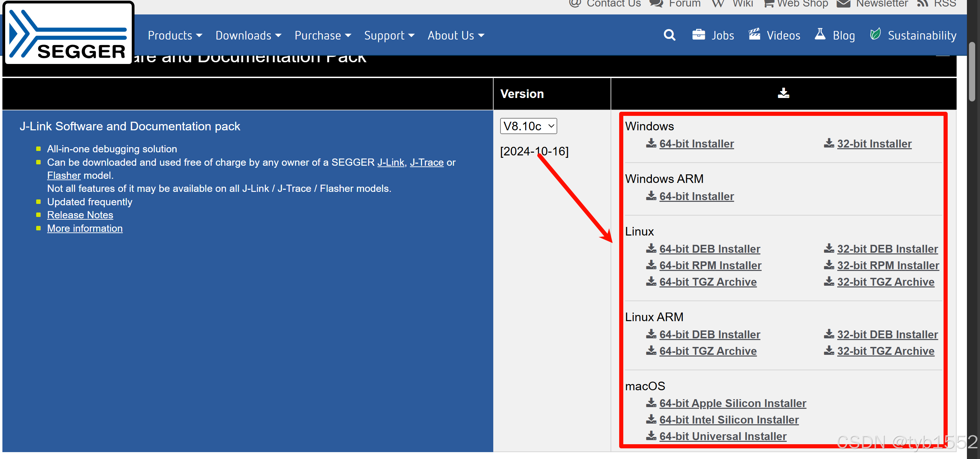Download Linux ARM 64-bit DEB Installer
The height and width of the screenshot is (459, 980).
[x=710, y=334]
